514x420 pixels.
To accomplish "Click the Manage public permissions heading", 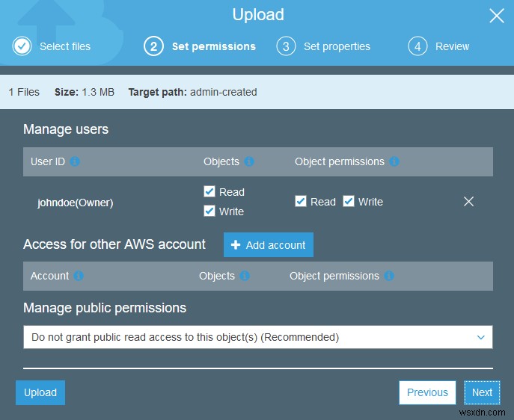I will pyautogui.click(x=105, y=308).
